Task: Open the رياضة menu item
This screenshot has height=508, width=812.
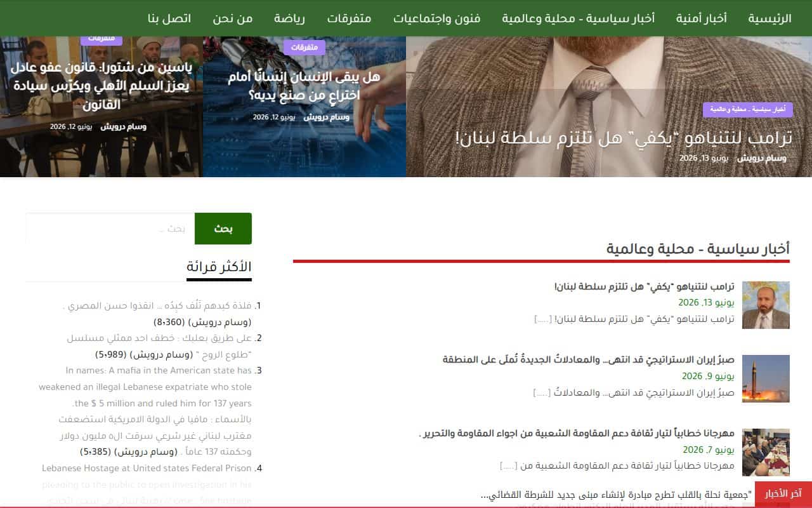Action: [289, 18]
